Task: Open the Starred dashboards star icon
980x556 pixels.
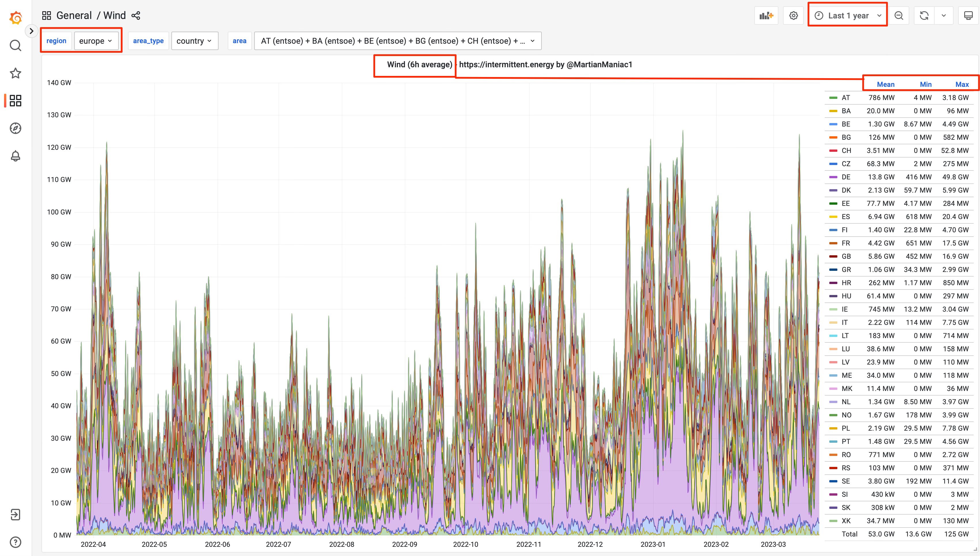Action: coord(15,73)
